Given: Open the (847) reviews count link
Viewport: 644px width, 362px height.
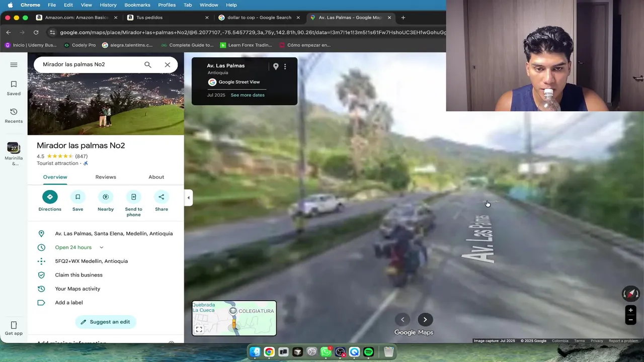Looking at the screenshot, I should click(x=82, y=156).
